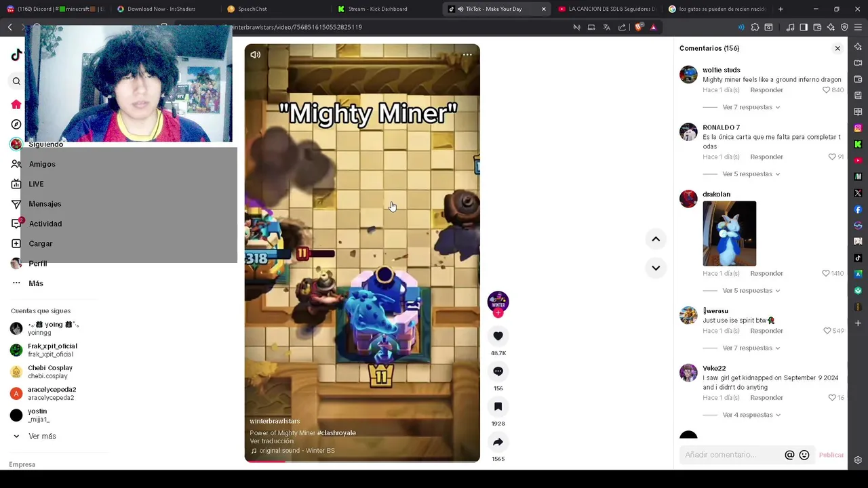Open Chebi Cosplay followed account
Image resolution: width=868 pixels, height=488 pixels.
pos(49,372)
